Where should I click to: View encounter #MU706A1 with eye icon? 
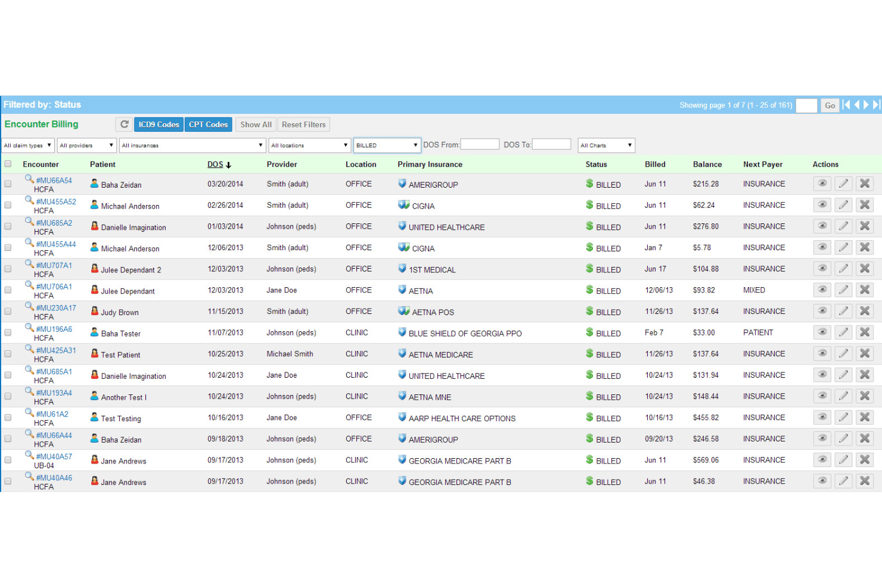point(822,290)
